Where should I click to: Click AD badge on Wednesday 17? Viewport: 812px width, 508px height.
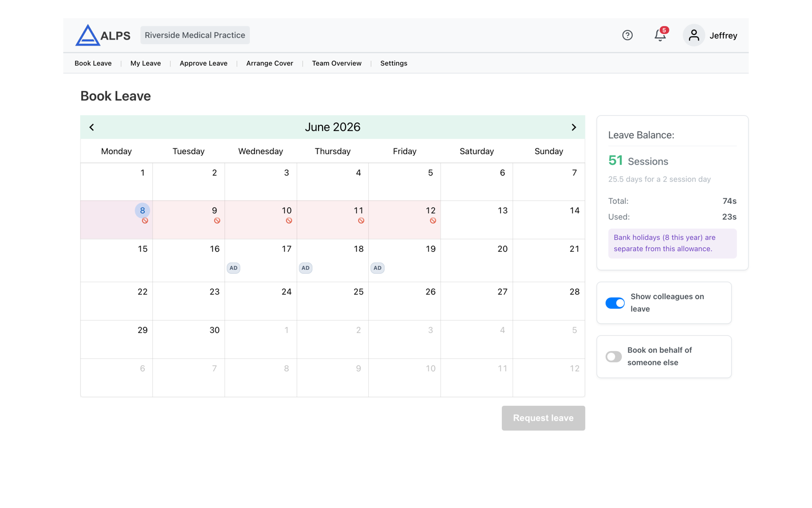click(233, 268)
